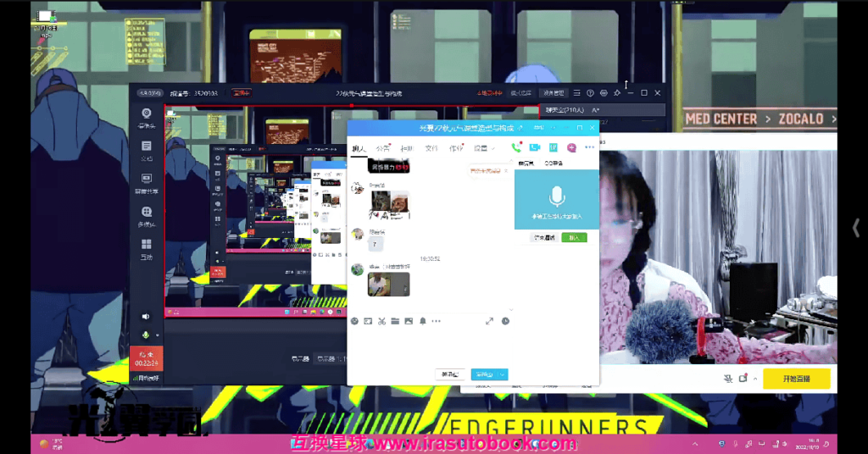
Task: Click the edit pencil beside the QQ group title
Action: (x=520, y=128)
